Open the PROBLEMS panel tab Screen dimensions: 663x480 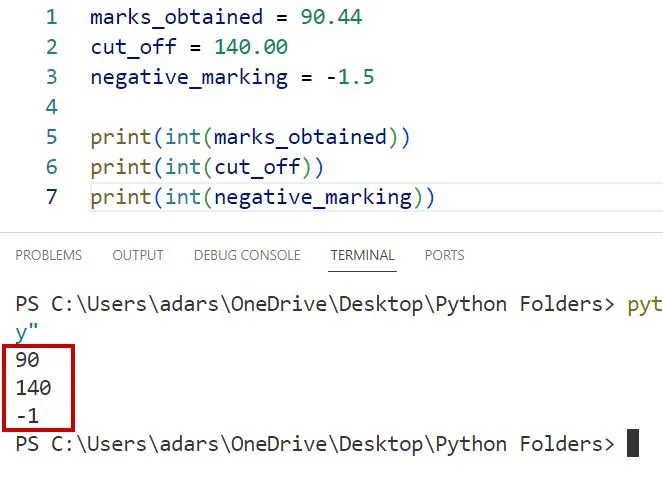[49, 255]
